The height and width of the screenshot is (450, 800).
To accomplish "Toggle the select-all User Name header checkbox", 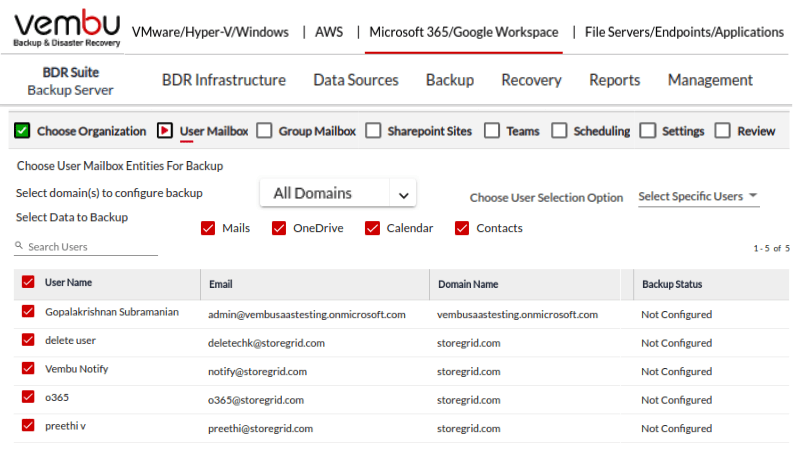I will [28, 283].
